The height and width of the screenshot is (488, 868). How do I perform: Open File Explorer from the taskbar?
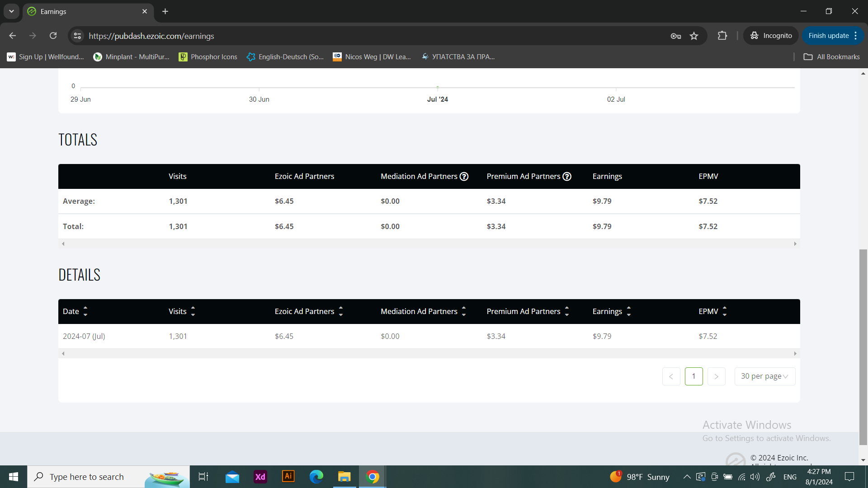pyautogui.click(x=344, y=477)
